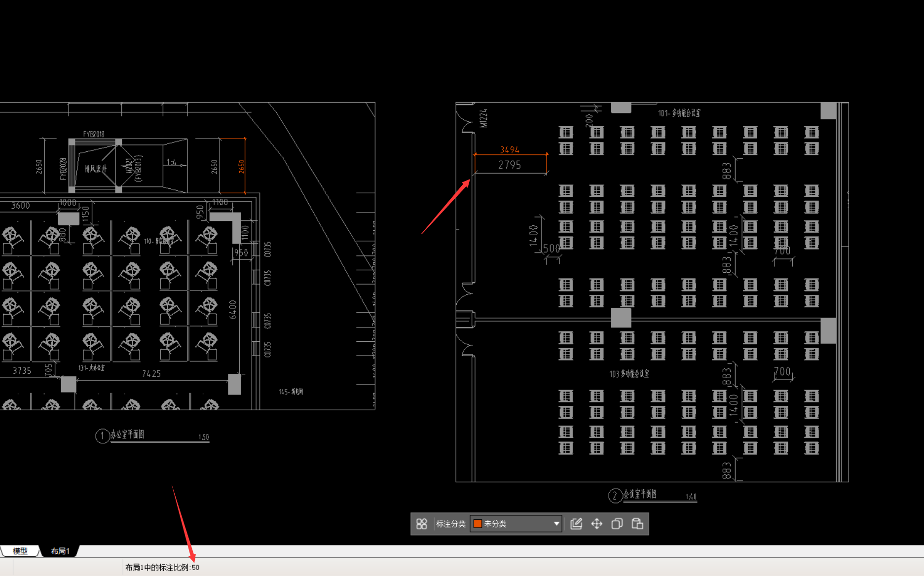Click the four-squares annotation panel icon

pyautogui.click(x=421, y=524)
